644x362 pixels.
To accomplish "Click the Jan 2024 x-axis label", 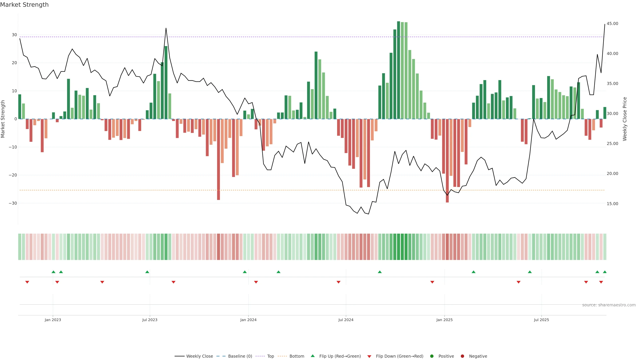I will pos(248,320).
